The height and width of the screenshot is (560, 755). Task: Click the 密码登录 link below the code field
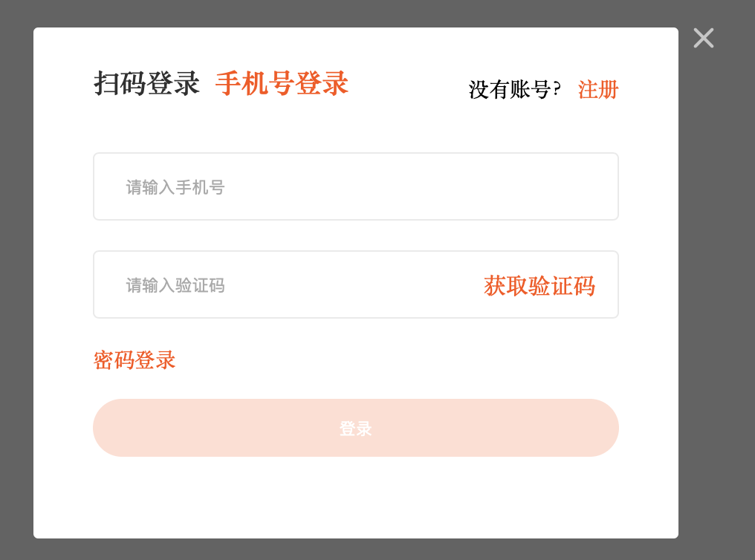click(135, 360)
